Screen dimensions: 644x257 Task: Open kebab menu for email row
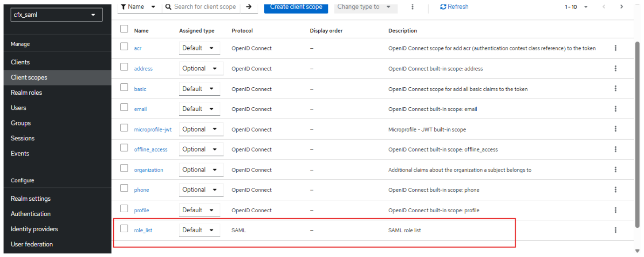click(615, 109)
